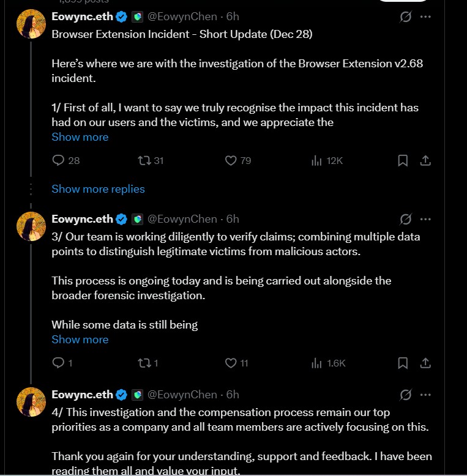
Task: Click Eowync.eth avatar on the 3/ post
Action: (x=31, y=226)
